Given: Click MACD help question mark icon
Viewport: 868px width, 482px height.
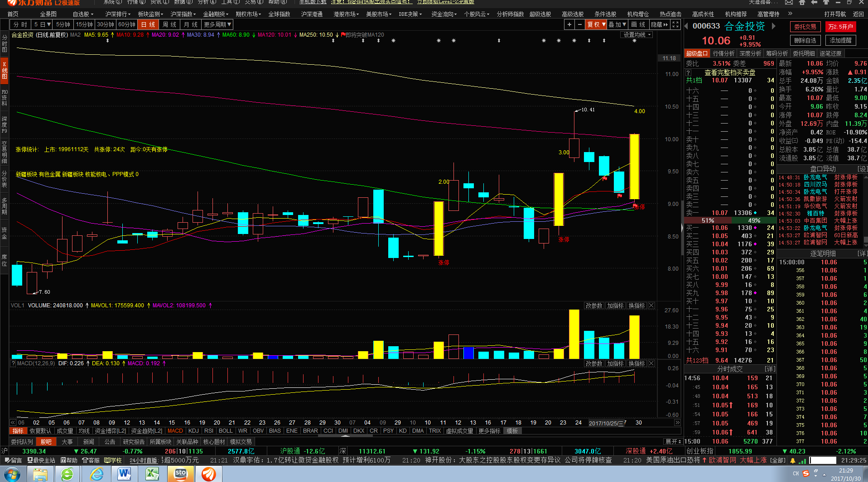Looking at the screenshot, I should tap(13, 363).
